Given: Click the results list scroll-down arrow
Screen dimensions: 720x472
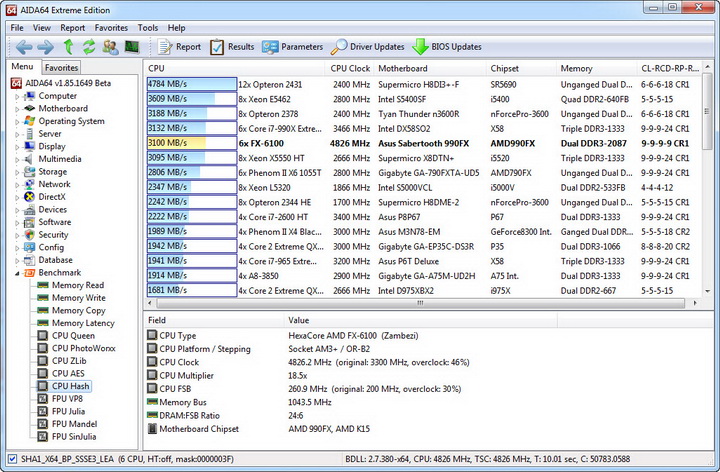Looking at the screenshot, I should click(708, 291).
